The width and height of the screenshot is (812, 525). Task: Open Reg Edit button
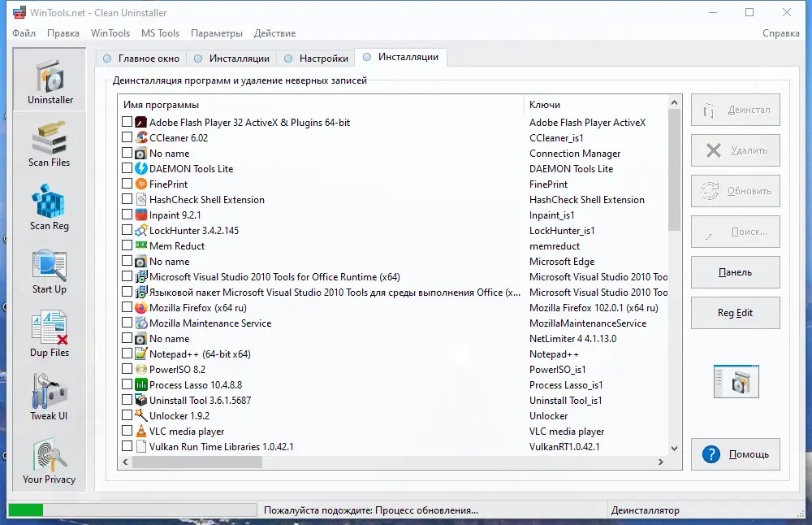[x=736, y=313]
